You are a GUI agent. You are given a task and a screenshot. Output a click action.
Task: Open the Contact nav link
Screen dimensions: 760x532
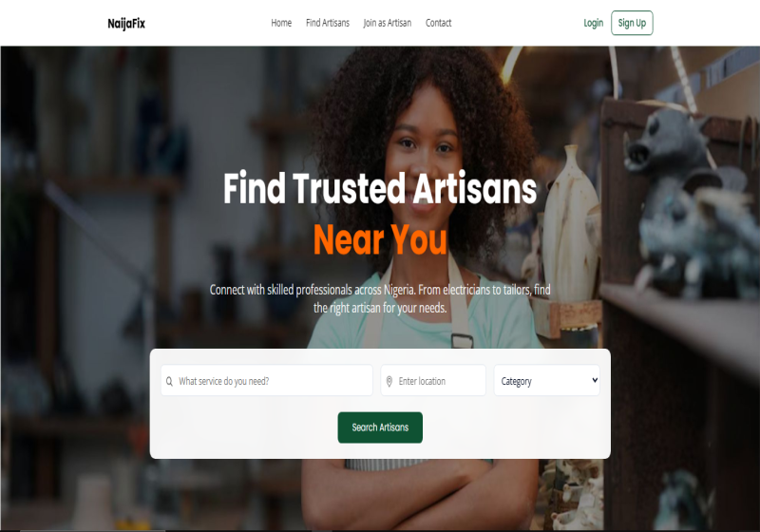438,23
